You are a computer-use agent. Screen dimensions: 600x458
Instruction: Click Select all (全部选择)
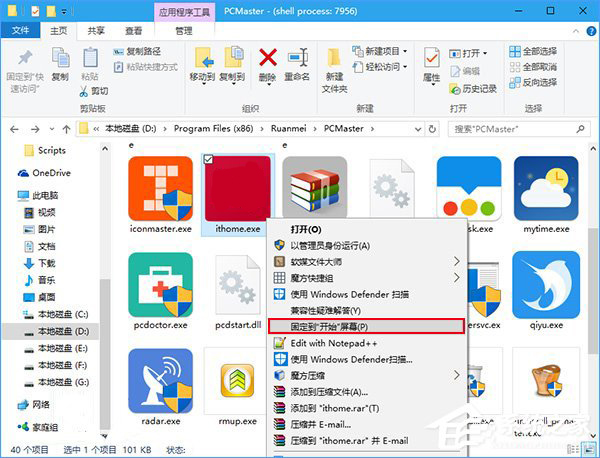[533, 51]
